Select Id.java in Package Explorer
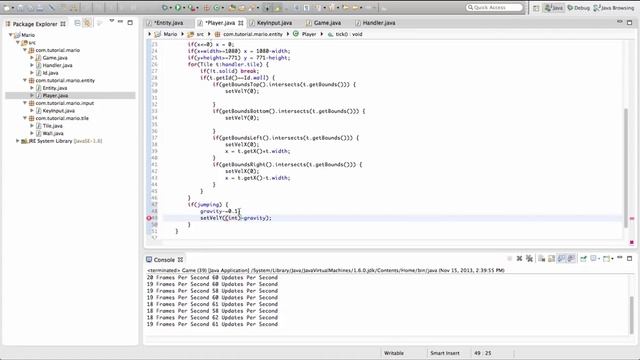The width and height of the screenshot is (640, 360). (x=50, y=73)
